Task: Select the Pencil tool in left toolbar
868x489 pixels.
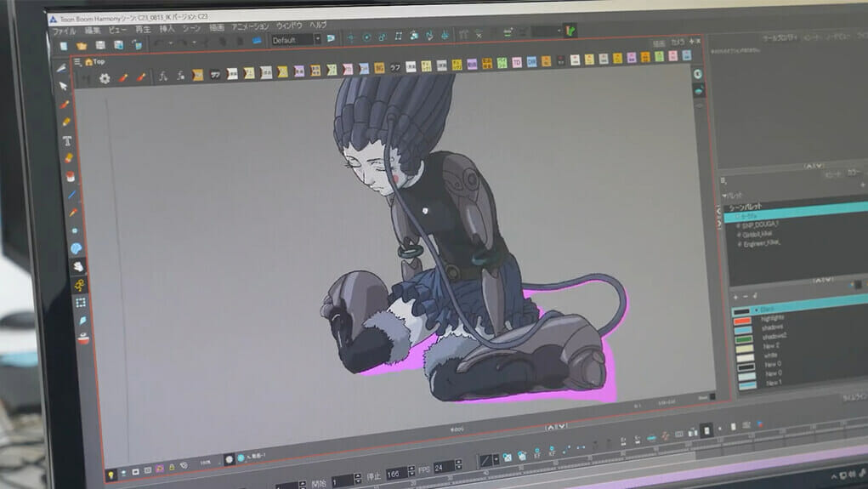Action: 65,122
